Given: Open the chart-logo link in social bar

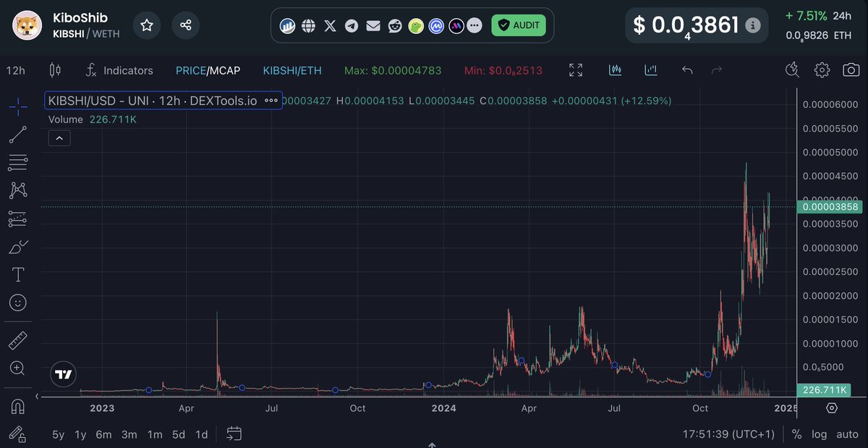Looking at the screenshot, I should (287, 26).
